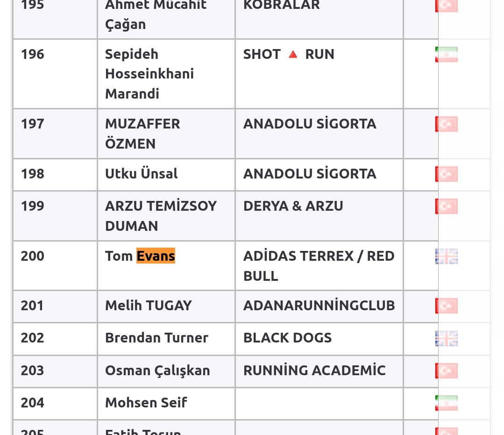
Task: Click the Iran flag beside Sepideh Hosseinkhani Marandi
Action: click(x=447, y=54)
